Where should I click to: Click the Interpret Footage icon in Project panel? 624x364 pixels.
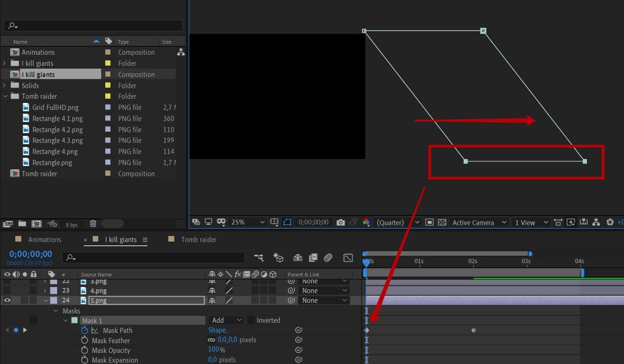(x=7, y=224)
